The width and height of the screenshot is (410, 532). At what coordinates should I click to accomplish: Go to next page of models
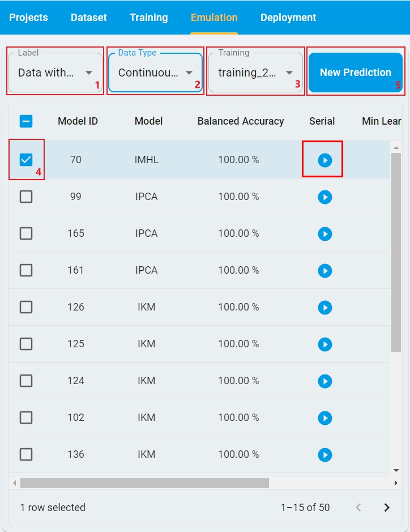tap(387, 508)
